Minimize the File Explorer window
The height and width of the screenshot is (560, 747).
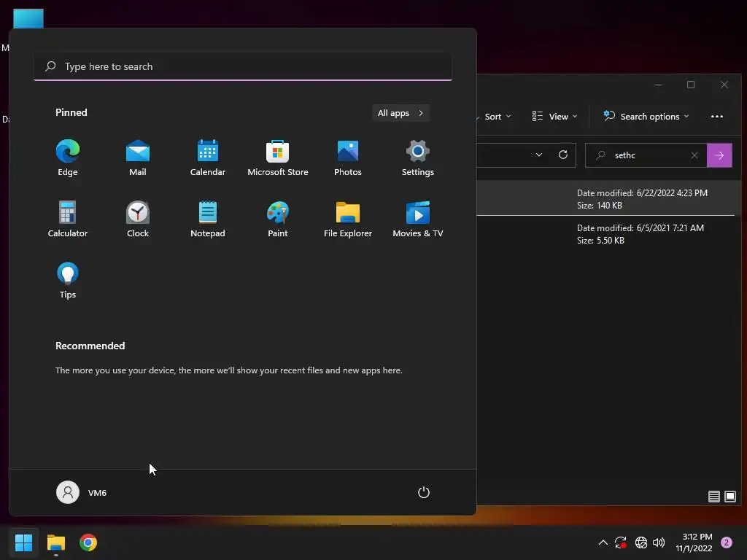tap(658, 85)
